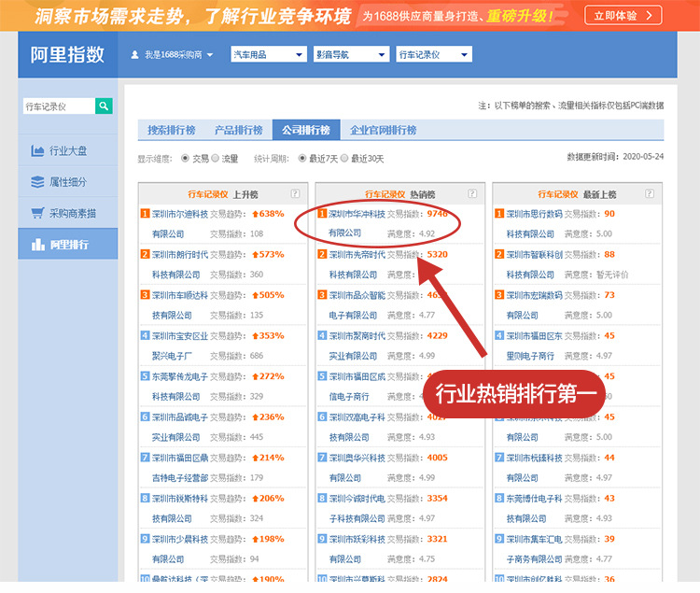This screenshot has height=593, width=700.
Task: Open 属性细分 layers icon in sidebar
Action: coord(37,182)
